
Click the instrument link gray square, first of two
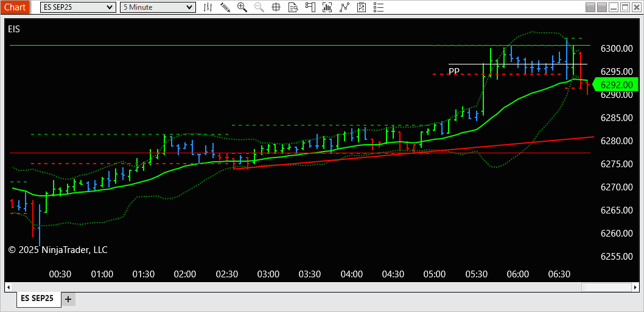(x=590, y=7)
